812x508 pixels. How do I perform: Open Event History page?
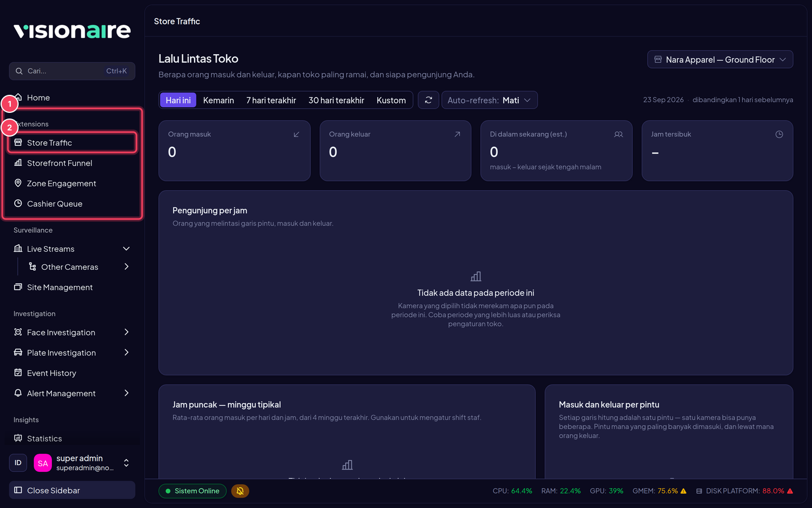72,373
